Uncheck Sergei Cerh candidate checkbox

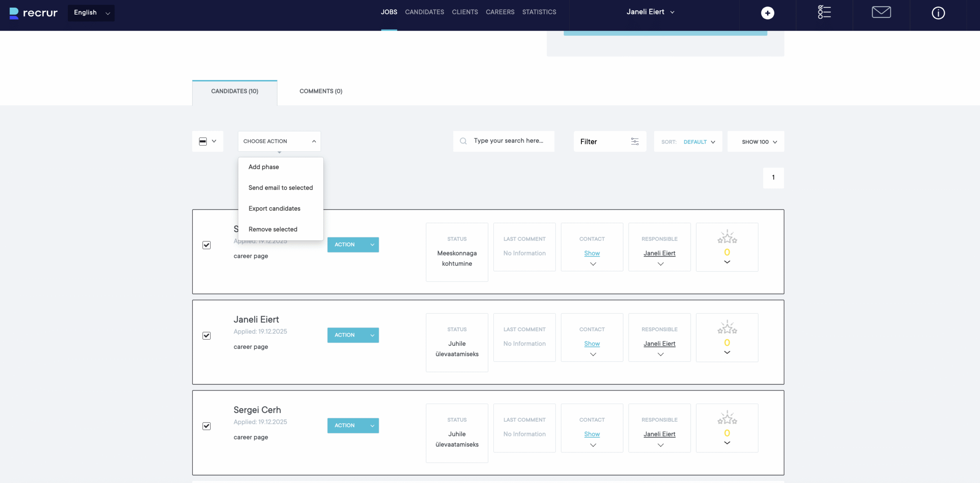coord(206,426)
